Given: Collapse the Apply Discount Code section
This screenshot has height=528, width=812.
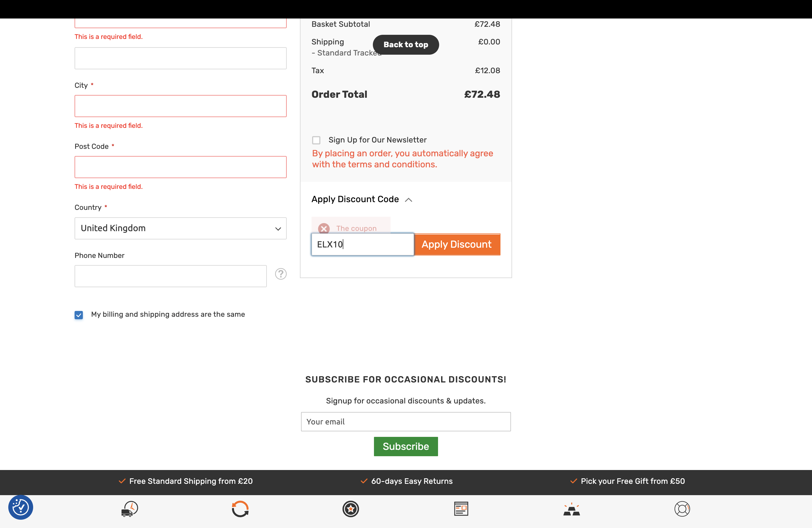Looking at the screenshot, I should pyautogui.click(x=362, y=199).
